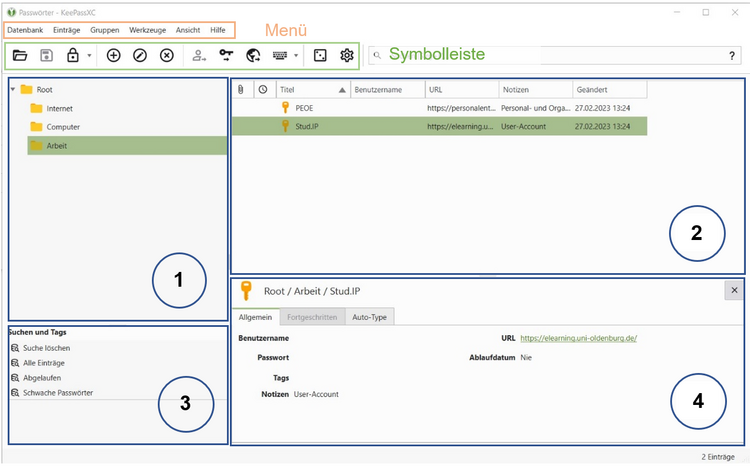Open the Hilfe menu

[218, 30]
